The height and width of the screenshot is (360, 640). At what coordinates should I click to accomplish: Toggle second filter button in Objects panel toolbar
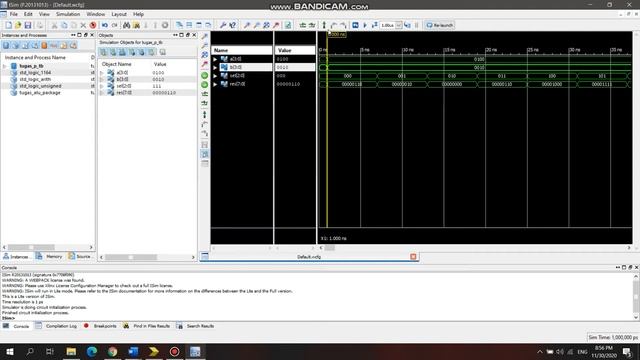tap(113, 52)
